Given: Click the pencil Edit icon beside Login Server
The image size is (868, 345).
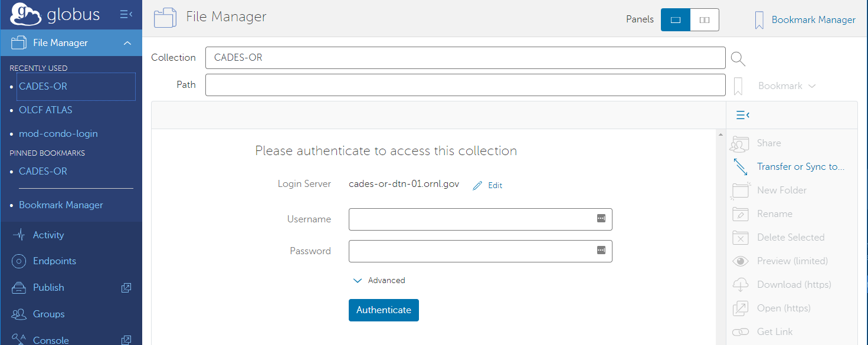Looking at the screenshot, I should [x=478, y=185].
